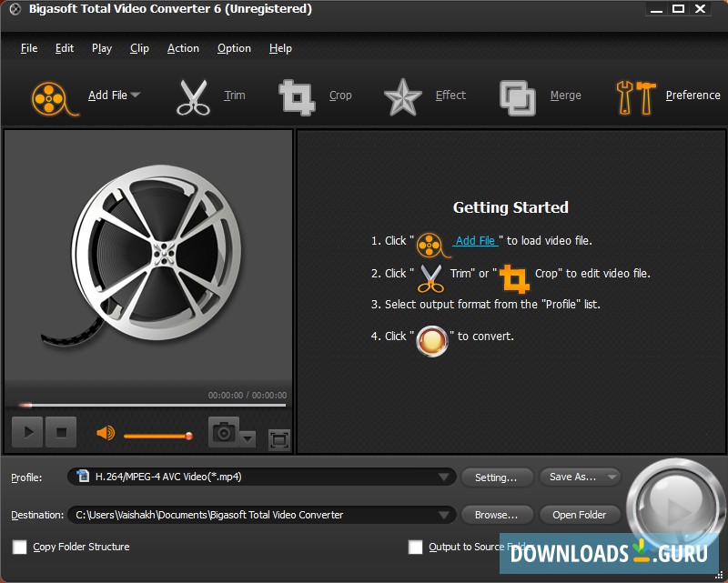This screenshot has height=583, width=728.
Task: Click the snapshot camera icon
Action: (x=224, y=432)
